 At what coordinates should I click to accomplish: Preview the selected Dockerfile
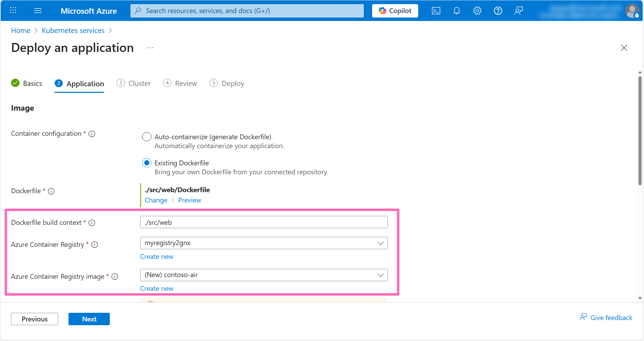pos(189,200)
